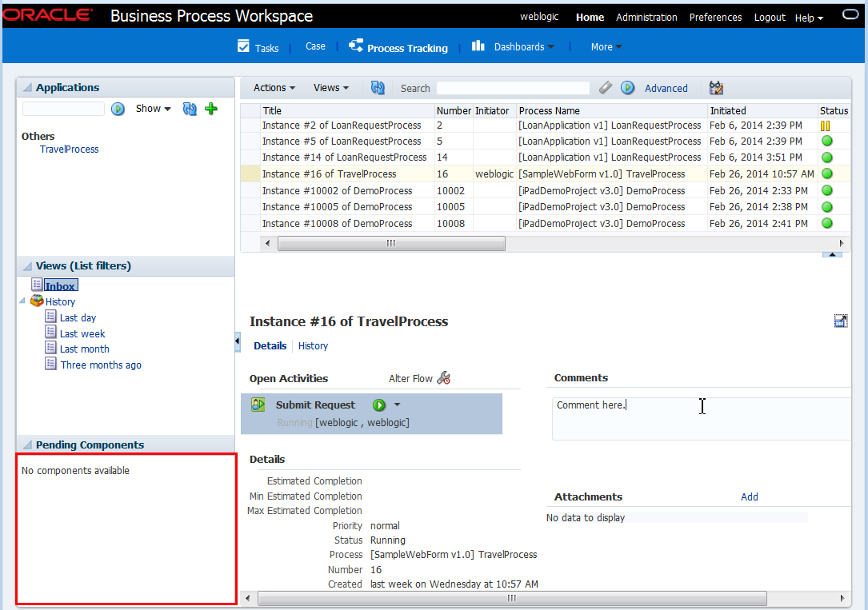The image size is (868, 610).
Task: Click the pencil clear-search icon
Action: click(606, 87)
